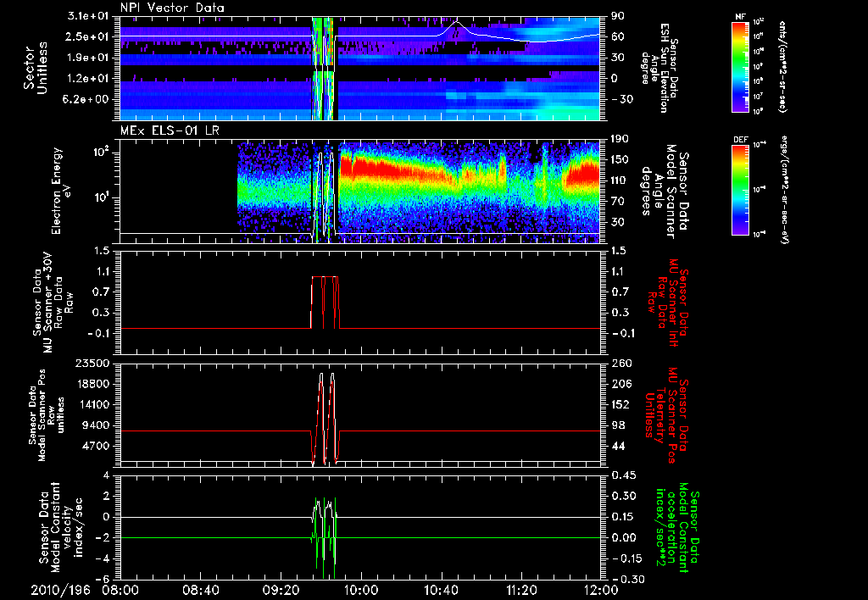868x600 pixels.
Task: Click the MEx ELS-01 LR panel title
Action: coord(170,131)
